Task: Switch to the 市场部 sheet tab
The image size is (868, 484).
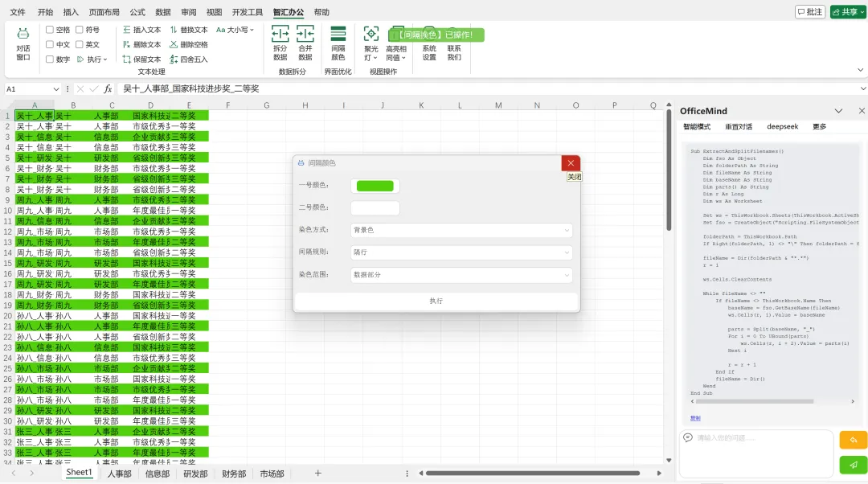Action: tap(272, 474)
